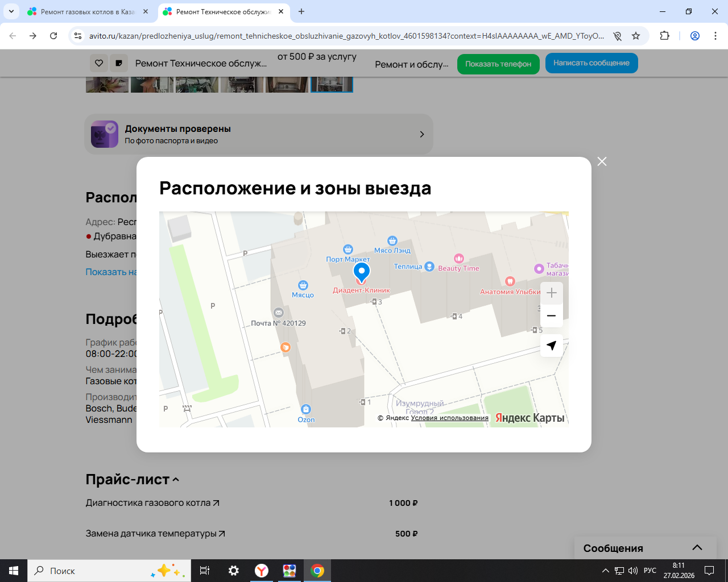Screen dimensions: 728x582
Task: Bookmark this page with the star icon
Action: click(x=636, y=36)
